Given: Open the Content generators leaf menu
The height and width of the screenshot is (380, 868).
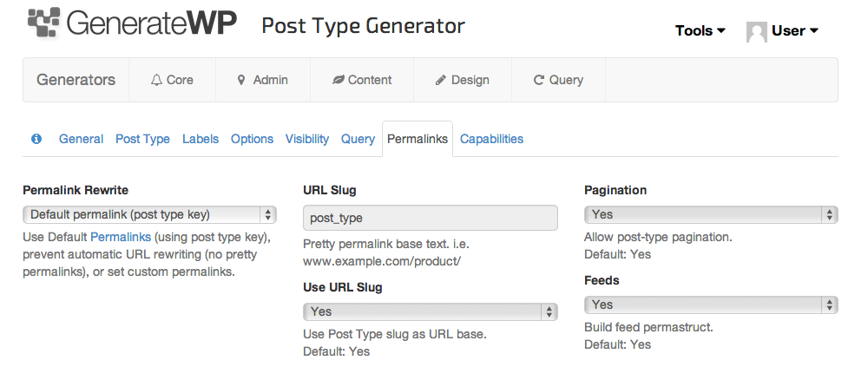Looking at the screenshot, I should 362,80.
